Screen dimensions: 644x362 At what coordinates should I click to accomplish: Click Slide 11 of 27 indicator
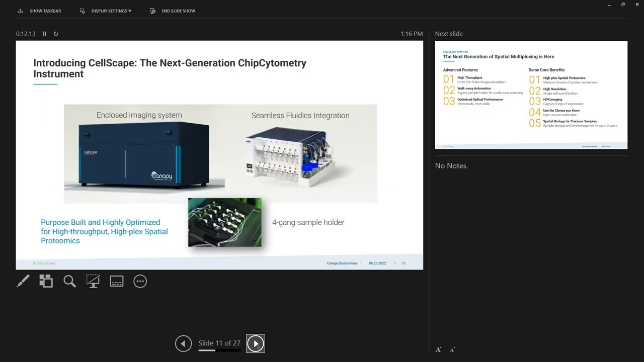coord(219,343)
